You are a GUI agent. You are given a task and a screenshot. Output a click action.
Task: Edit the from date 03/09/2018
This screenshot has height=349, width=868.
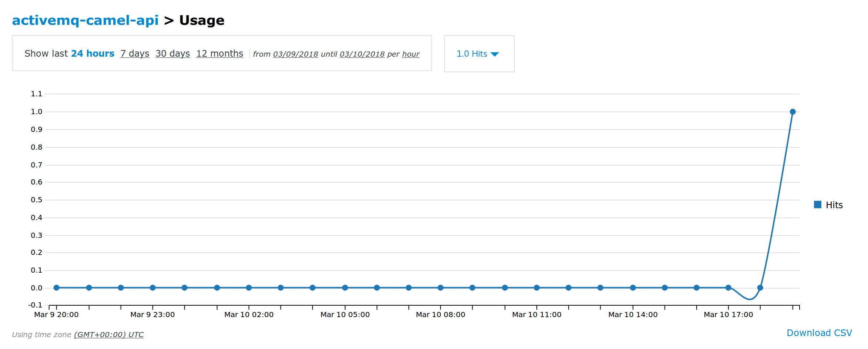point(295,54)
